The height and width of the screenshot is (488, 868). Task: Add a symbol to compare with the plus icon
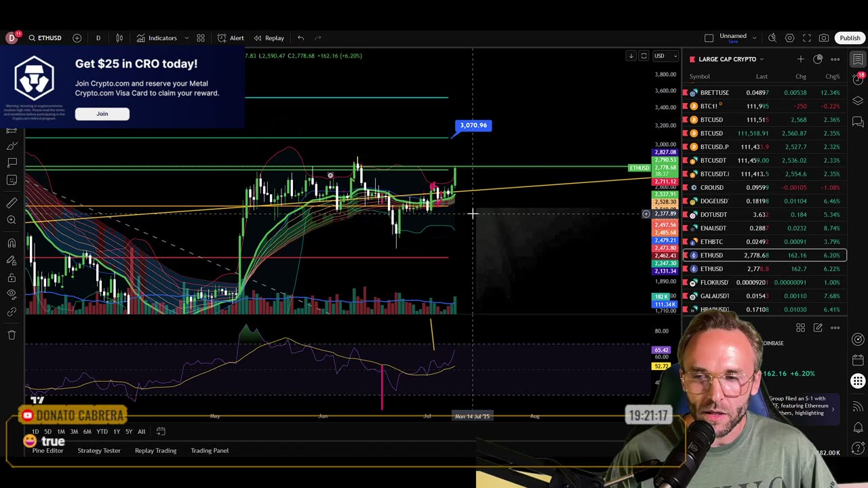pos(77,38)
